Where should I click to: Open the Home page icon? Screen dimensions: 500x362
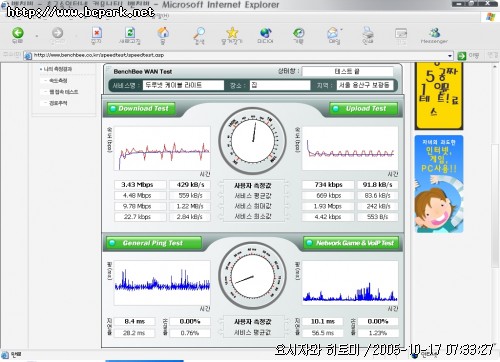pos(163,33)
